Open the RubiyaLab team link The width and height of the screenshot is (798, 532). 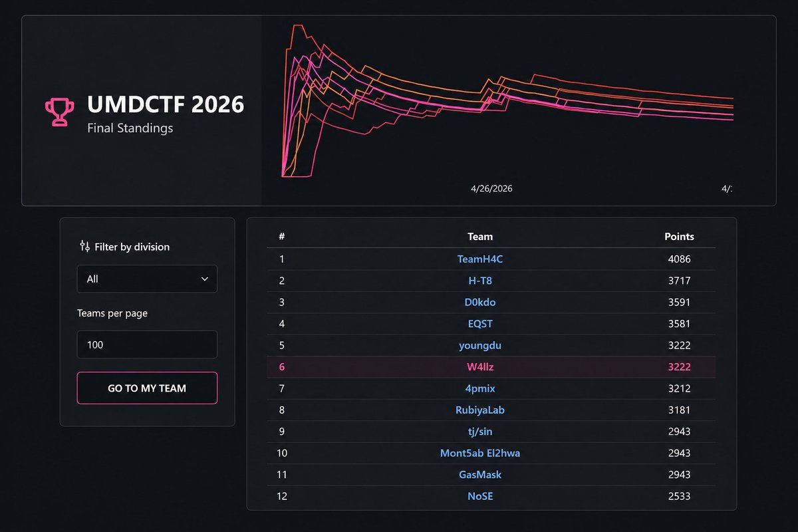pyautogui.click(x=480, y=410)
